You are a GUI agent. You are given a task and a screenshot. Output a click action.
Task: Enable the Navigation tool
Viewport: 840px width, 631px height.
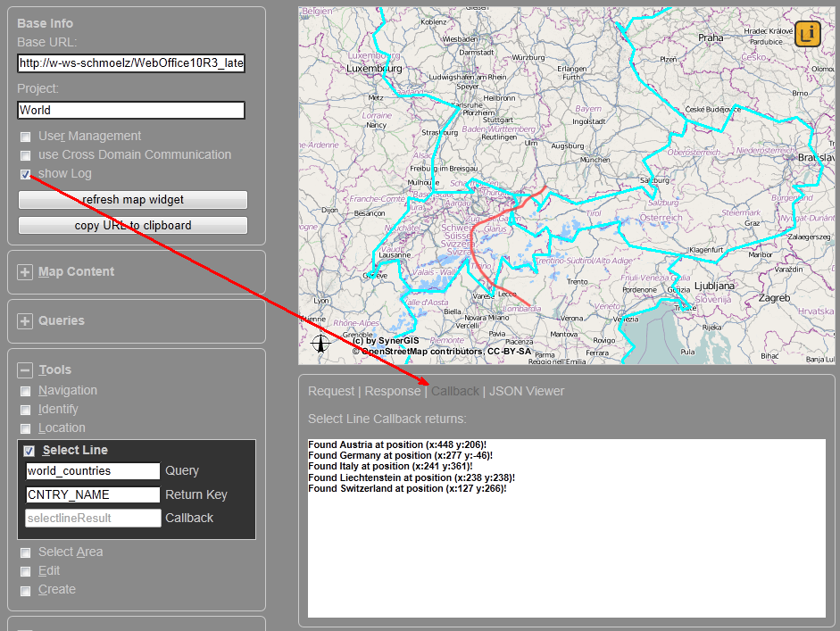(x=25, y=390)
